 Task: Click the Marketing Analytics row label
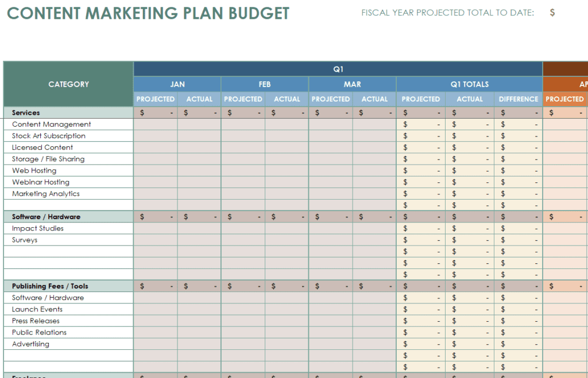(46, 194)
